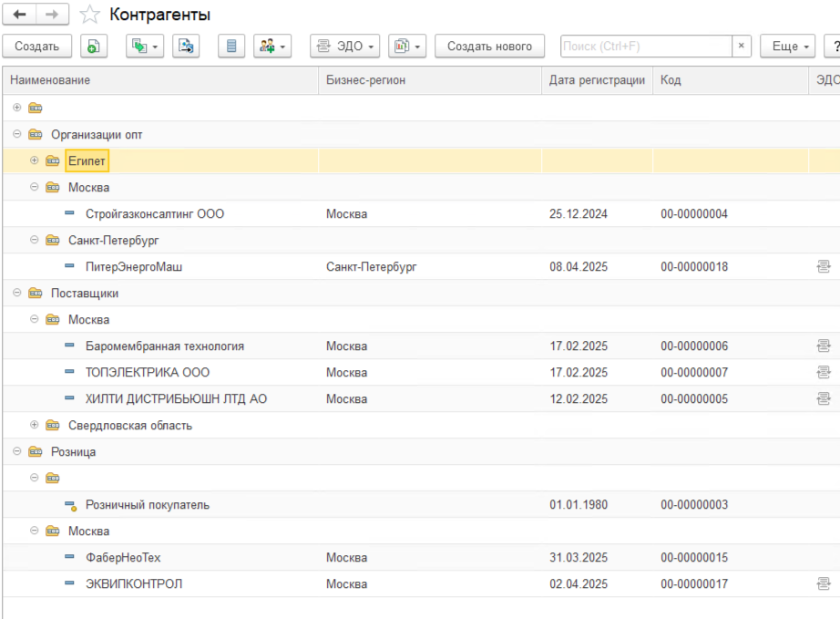The height and width of the screenshot is (619, 840).
Task: Click the date cell 12.02.2025
Action: 579,398
